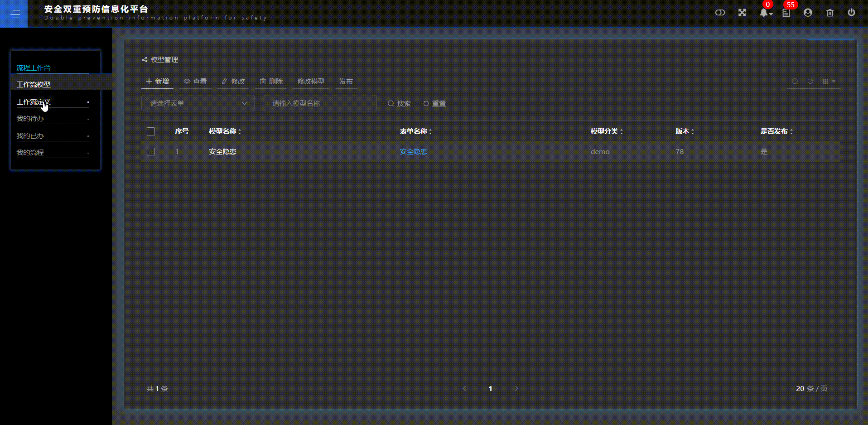Open 流程工作台 in the sidebar
This screenshot has width=868, height=425.
point(34,68)
